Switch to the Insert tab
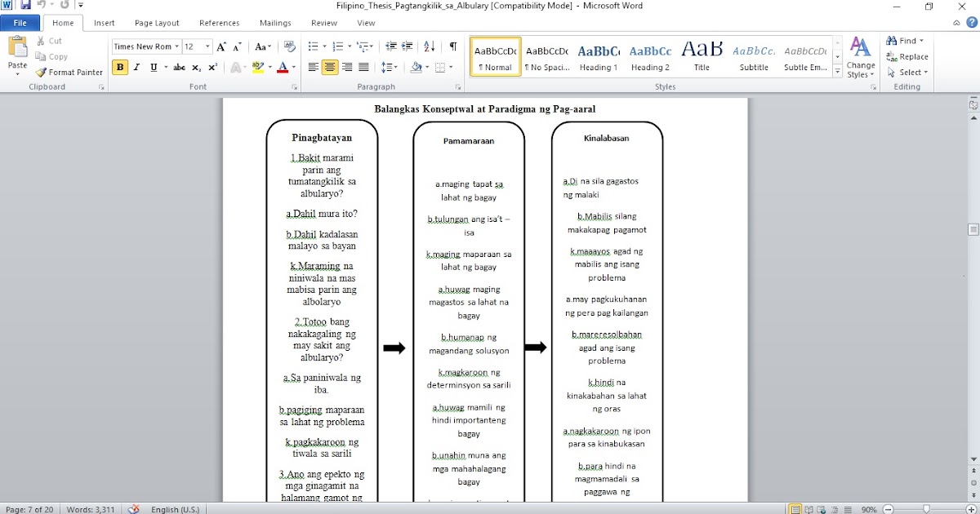 (104, 23)
